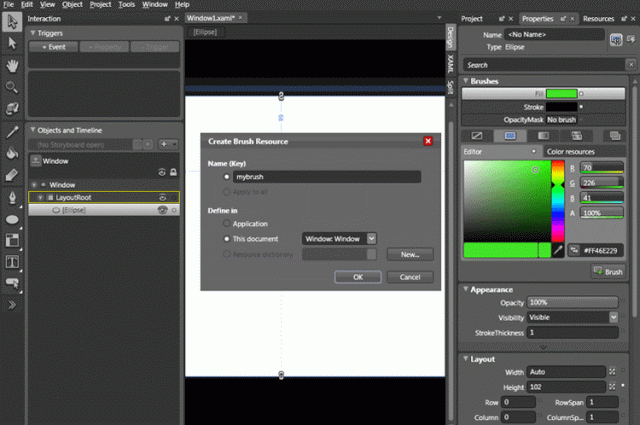The width and height of the screenshot is (640, 425).
Task: Click OK in Create Brush Resource
Action: click(x=358, y=277)
